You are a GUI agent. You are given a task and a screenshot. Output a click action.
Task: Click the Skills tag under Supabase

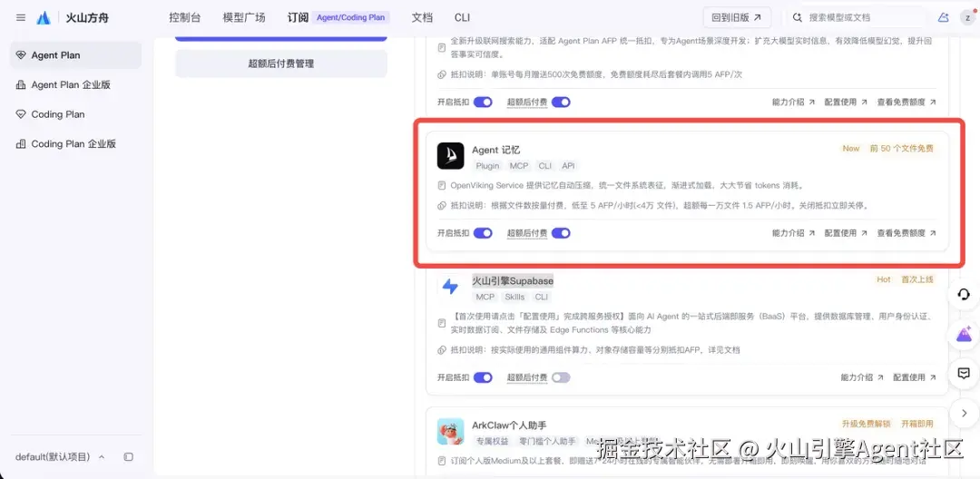coord(515,298)
